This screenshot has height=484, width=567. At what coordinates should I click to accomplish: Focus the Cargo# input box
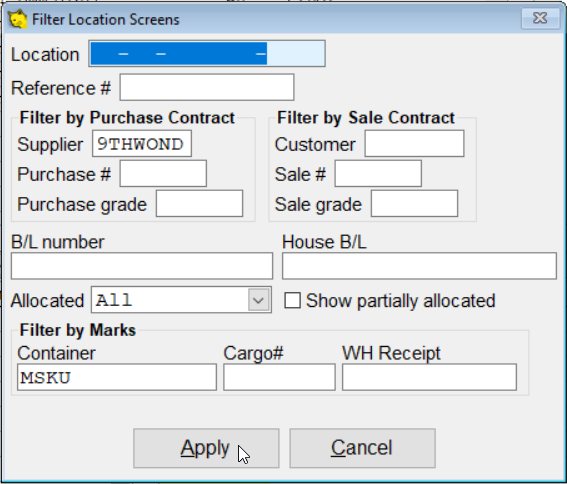tap(279, 377)
